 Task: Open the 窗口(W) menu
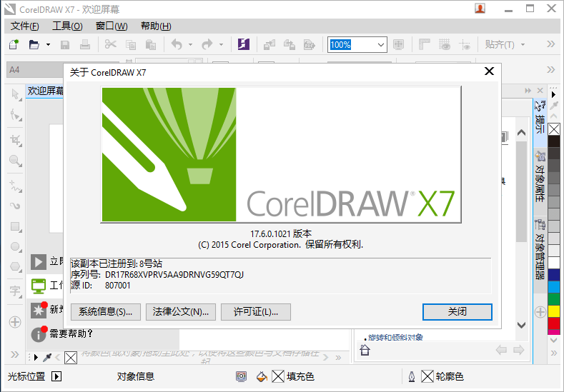112,26
